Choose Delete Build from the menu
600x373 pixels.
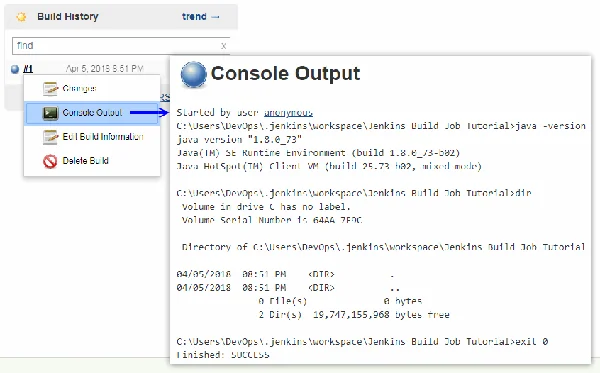(x=92, y=161)
